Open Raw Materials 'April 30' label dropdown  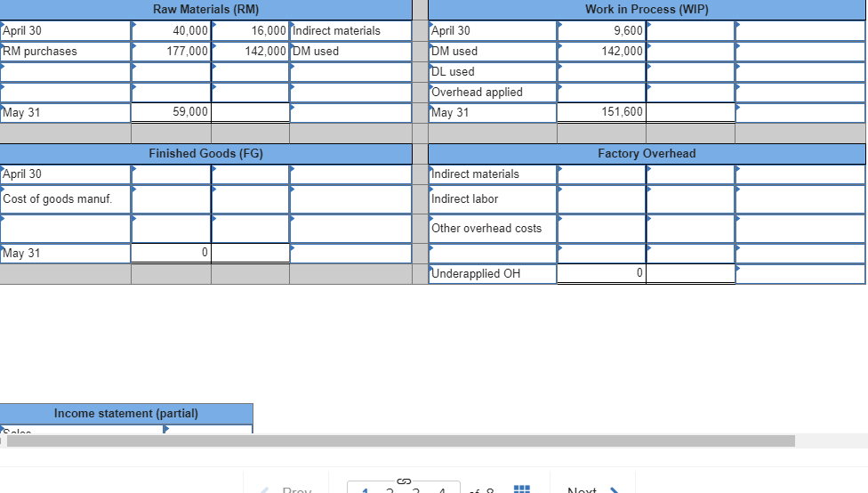pos(65,30)
